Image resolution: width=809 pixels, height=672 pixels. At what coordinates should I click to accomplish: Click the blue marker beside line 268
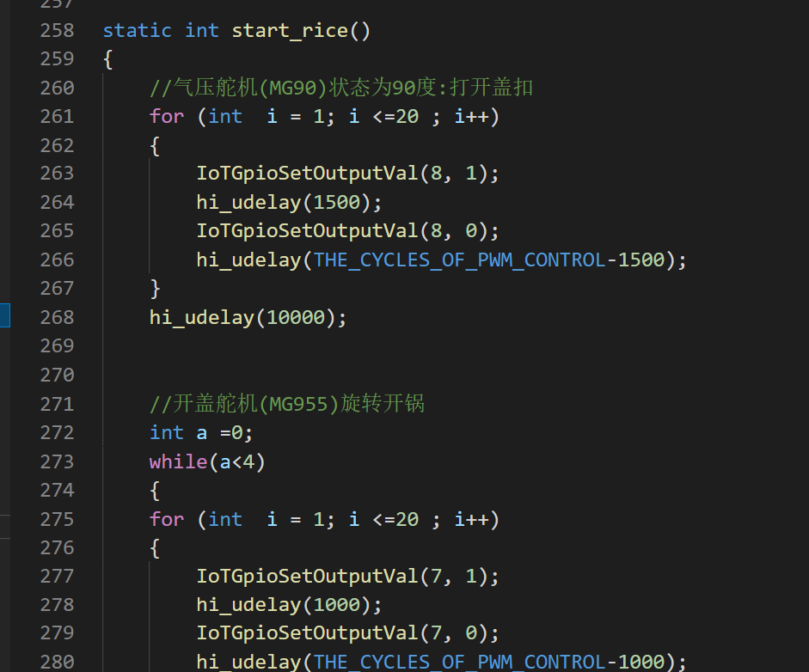(x=5, y=315)
